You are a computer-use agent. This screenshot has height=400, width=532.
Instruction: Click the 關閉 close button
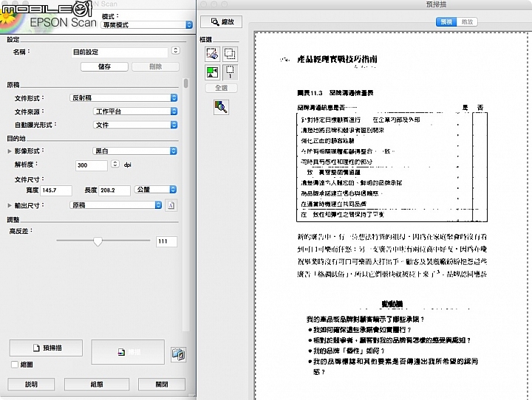tap(162, 385)
